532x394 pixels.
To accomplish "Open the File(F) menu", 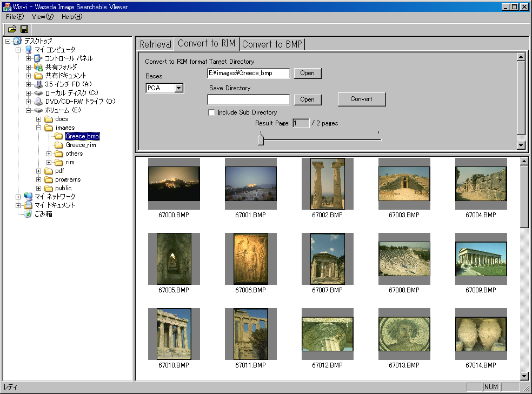I will [15, 17].
